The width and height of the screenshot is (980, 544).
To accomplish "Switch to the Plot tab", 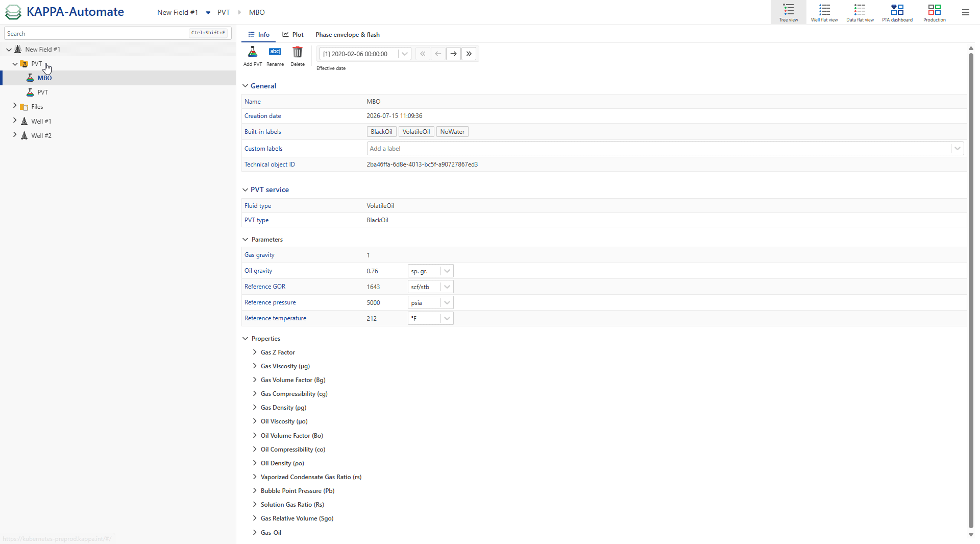I will coord(293,35).
